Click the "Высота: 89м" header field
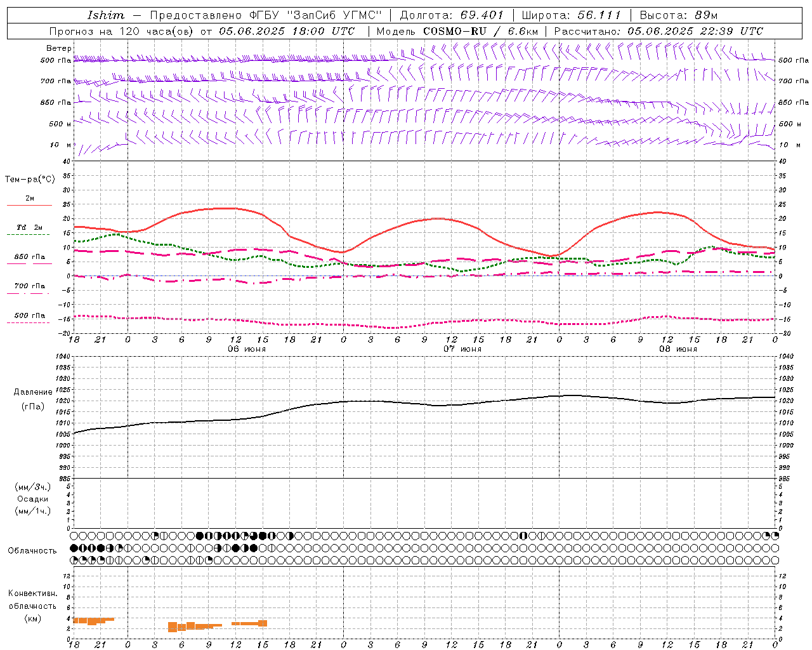Viewport: 812px width, 650px height. pyautogui.click(x=678, y=15)
